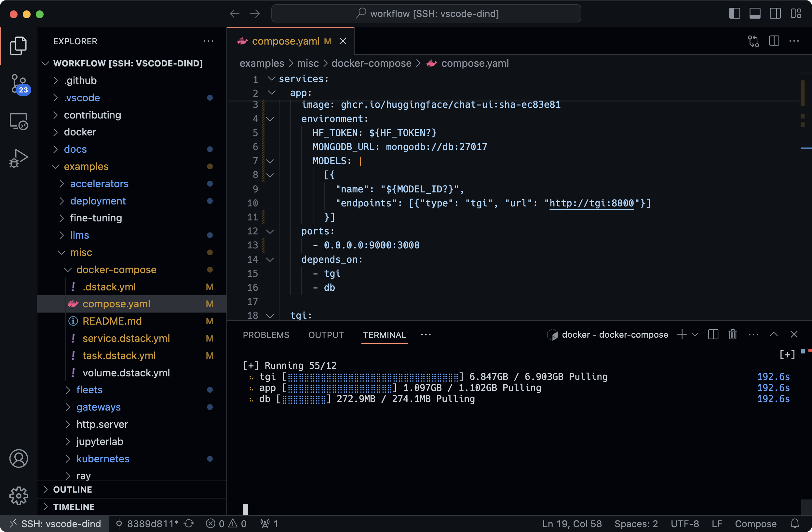
Task: Open the Remote Explorer icon
Action: coord(19,121)
